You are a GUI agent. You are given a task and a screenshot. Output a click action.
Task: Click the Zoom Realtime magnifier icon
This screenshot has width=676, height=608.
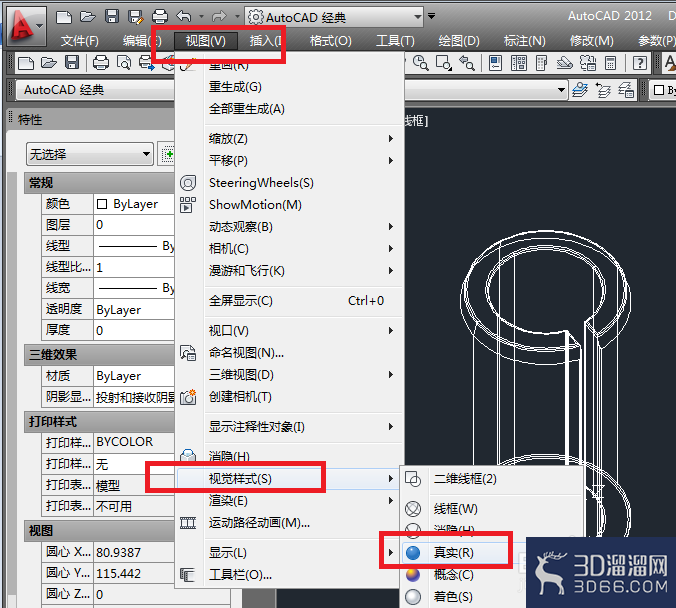pos(420,63)
